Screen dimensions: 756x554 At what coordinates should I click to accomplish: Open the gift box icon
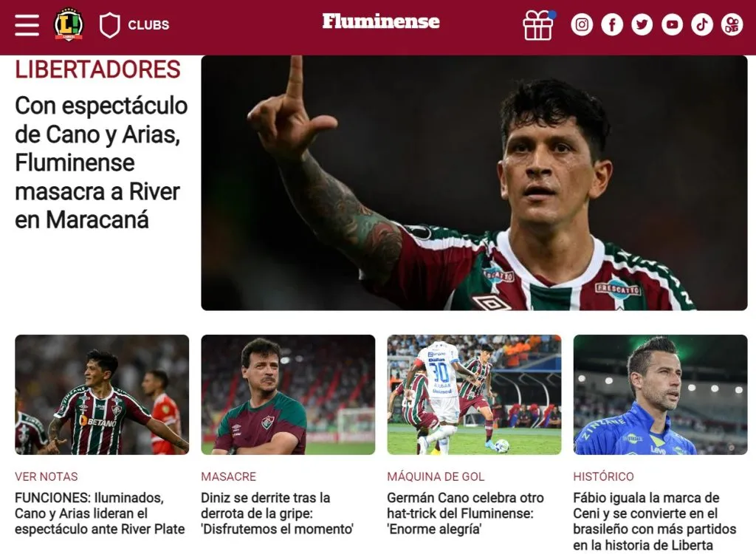[x=539, y=25]
